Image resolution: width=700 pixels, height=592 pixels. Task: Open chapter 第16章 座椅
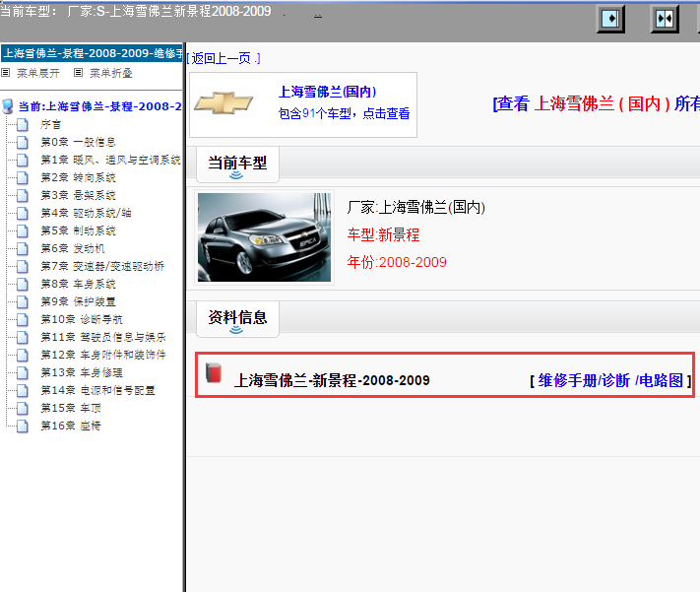(x=71, y=427)
